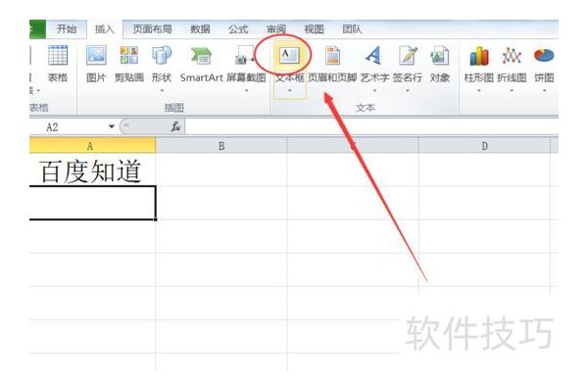
Task: Open the View (视图) tab
Action: click(315, 28)
